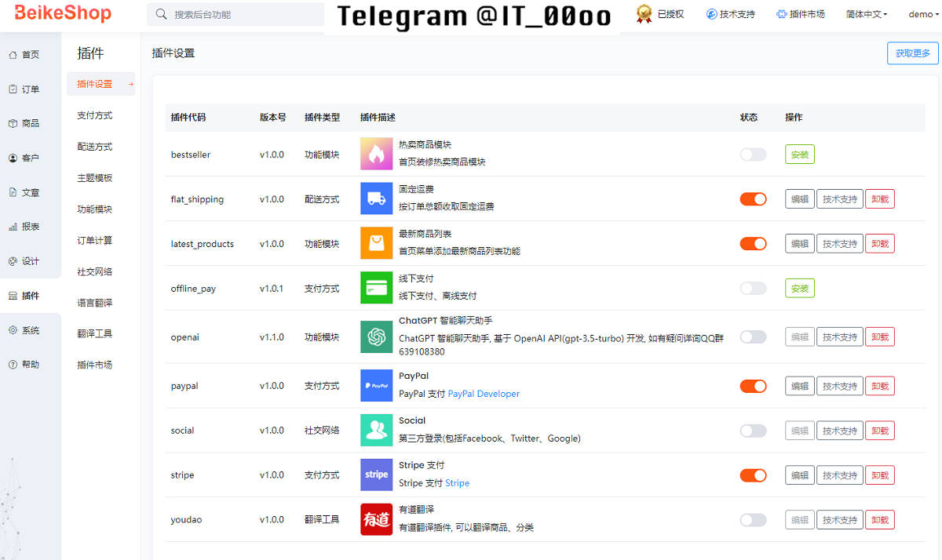This screenshot has height=560, width=942.
Task: Uninstall the latest_products plugin
Action: 880,244
